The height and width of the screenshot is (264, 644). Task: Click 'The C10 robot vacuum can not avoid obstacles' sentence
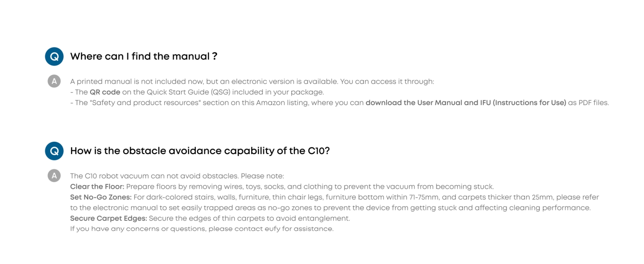(154, 176)
